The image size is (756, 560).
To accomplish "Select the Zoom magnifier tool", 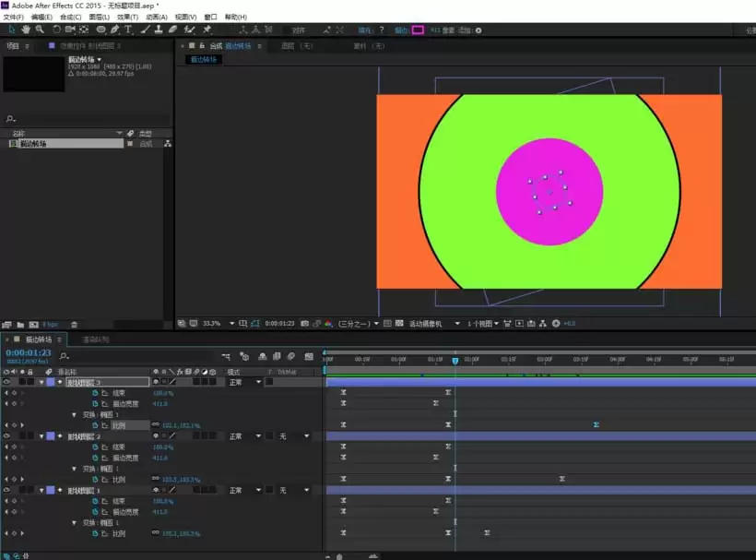I will tap(40, 30).
